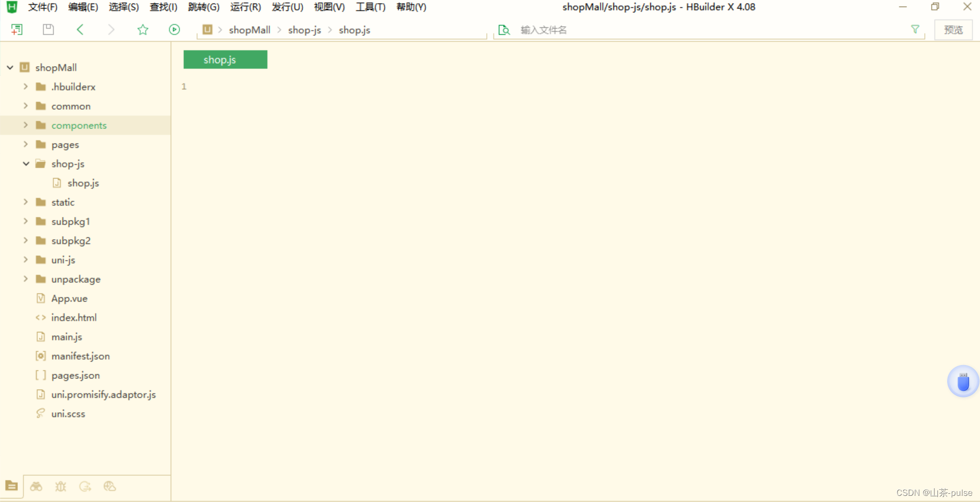Click the sync refresh icon at bottom
Screen dimensions: 980x502
point(85,486)
